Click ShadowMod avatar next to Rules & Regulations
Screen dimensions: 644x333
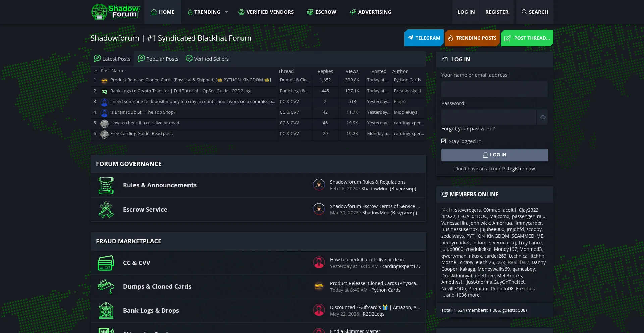(319, 185)
